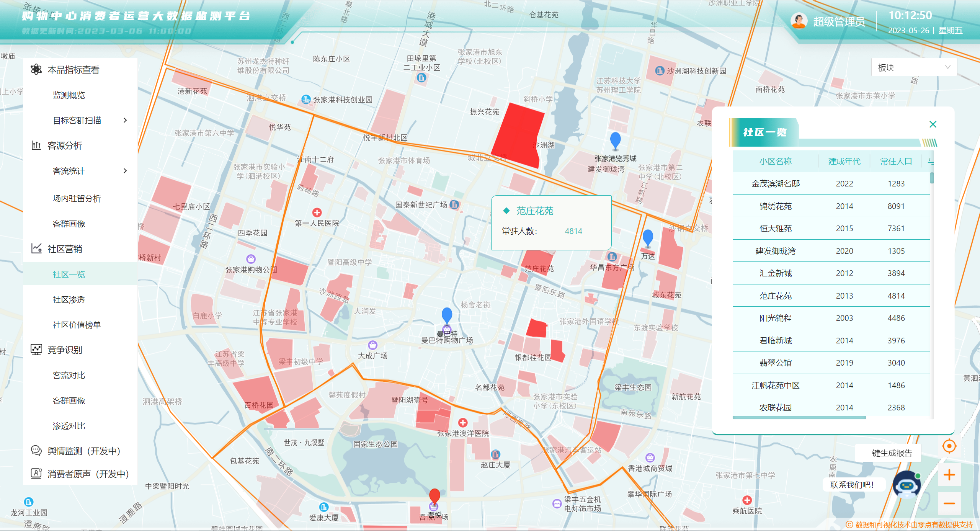Click the map zoom in plus button
Screen dimensions: 980x531
[x=949, y=475]
